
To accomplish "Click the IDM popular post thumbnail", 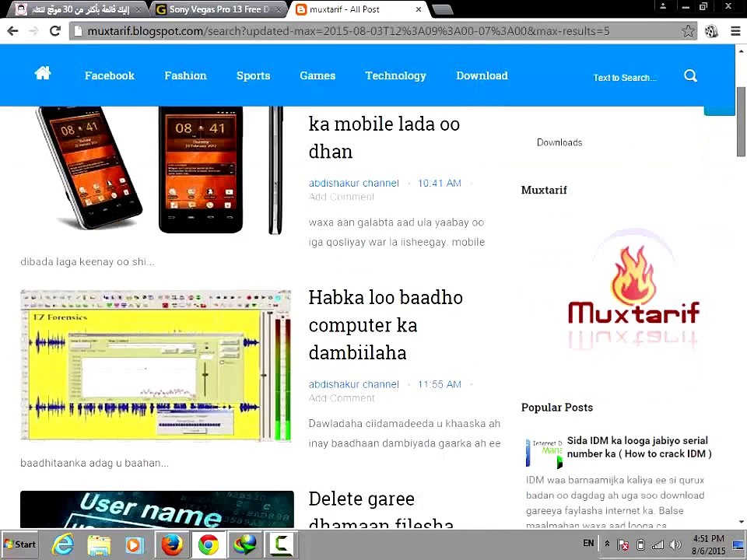I will [544, 453].
